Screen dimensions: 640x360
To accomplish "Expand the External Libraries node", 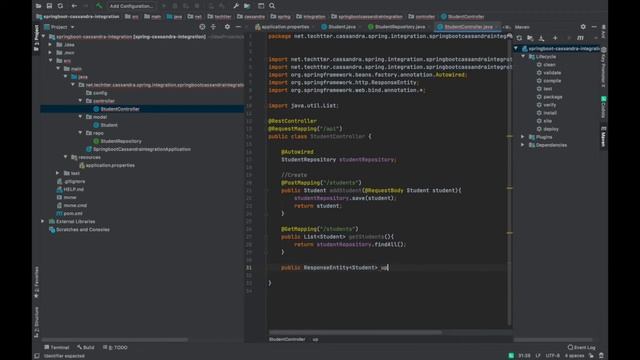I will point(43,221).
